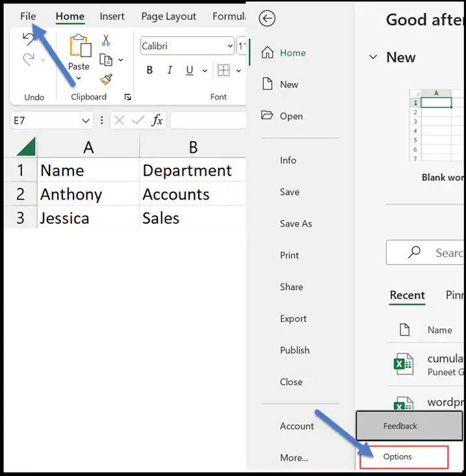Click the backstage search field
Screen dimensions: 466x476
tap(425, 252)
